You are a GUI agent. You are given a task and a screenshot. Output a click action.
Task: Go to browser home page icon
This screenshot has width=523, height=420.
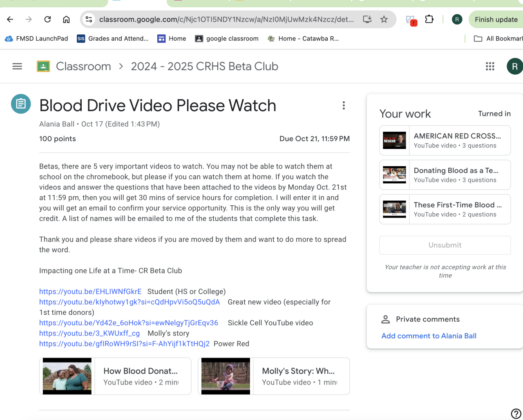[66, 19]
